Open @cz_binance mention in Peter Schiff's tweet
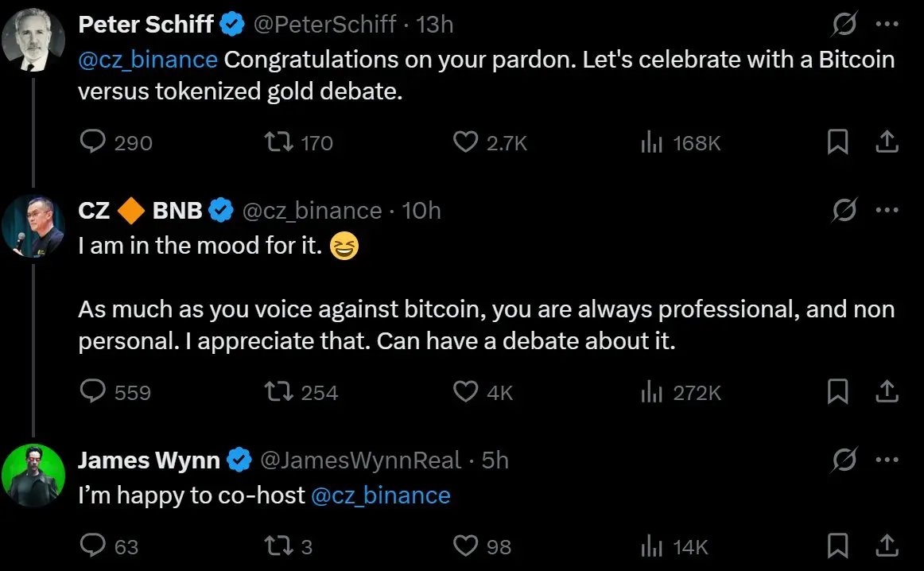This screenshot has height=571, width=924. 148,60
